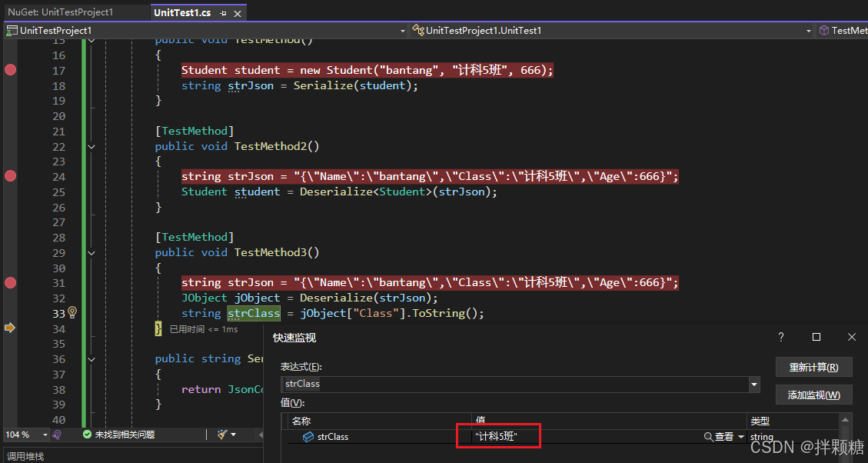This screenshot has height=463, width=868.
Task: Toggle the breakpoint on line 31
Action: pyautogui.click(x=11, y=283)
